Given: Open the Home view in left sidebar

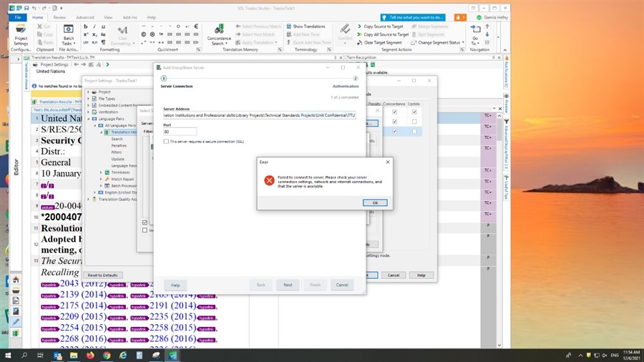Looking at the screenshot, I should 16,280.
